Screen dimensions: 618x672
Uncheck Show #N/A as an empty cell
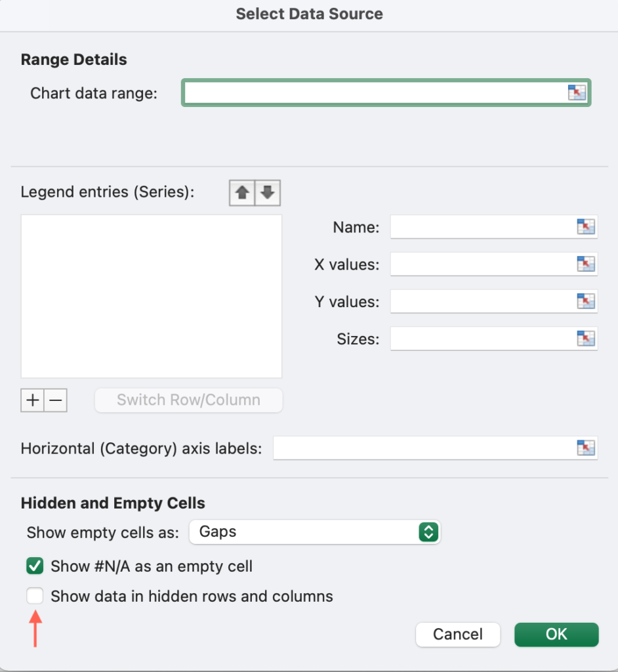pyautogui.click(x=35, y=566)
